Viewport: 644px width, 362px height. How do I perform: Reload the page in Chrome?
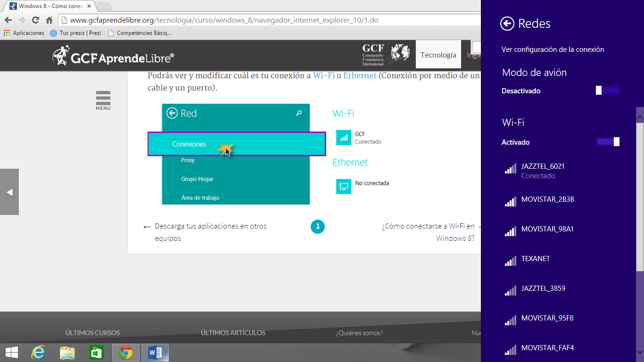(x=35, y=20)
